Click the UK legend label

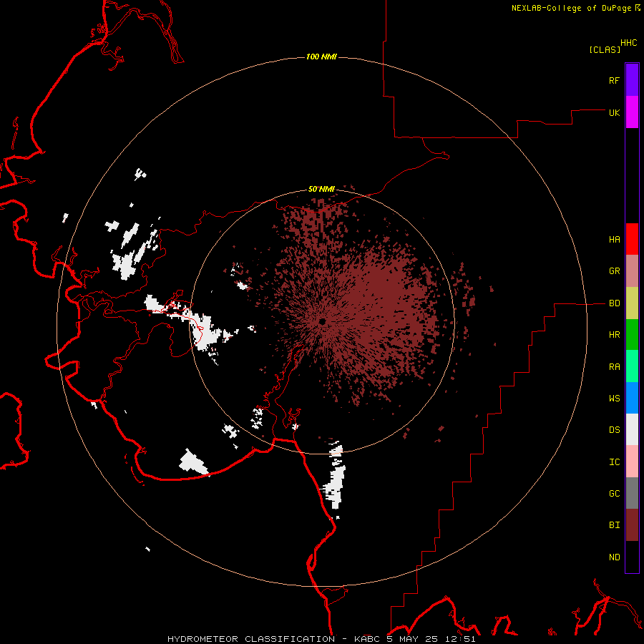pyautogui.click(x=614, y=112)
